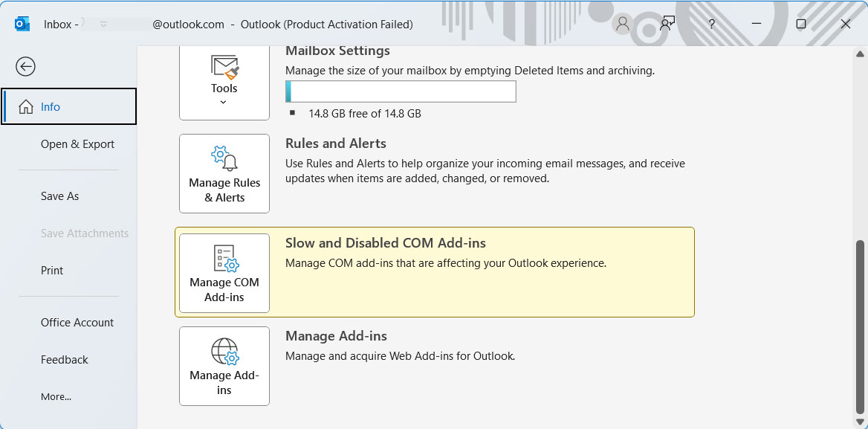Screen dimensions: 868x429
Task: Click the mailbox storage usage bar
Action: [x=401, y=91]
